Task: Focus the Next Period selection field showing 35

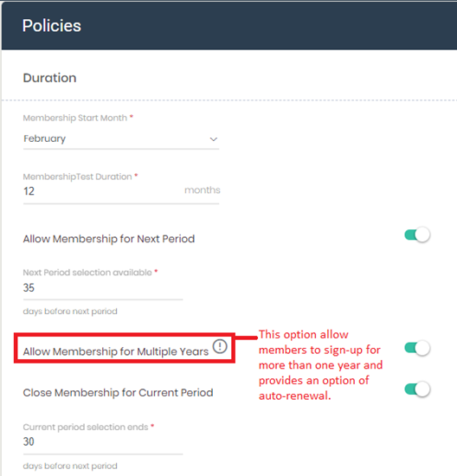Action: [103, 288]
